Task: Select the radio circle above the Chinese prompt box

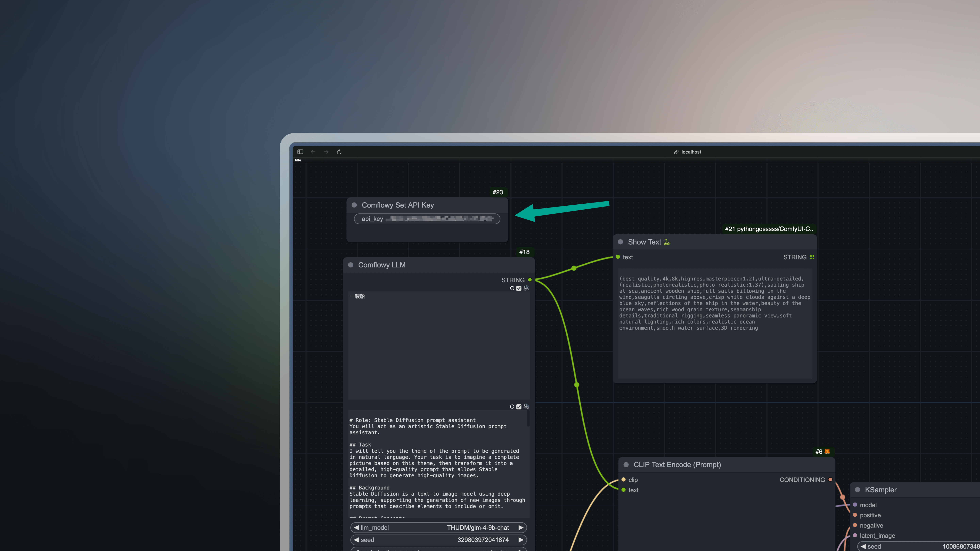Action: (x=512, y=288)
